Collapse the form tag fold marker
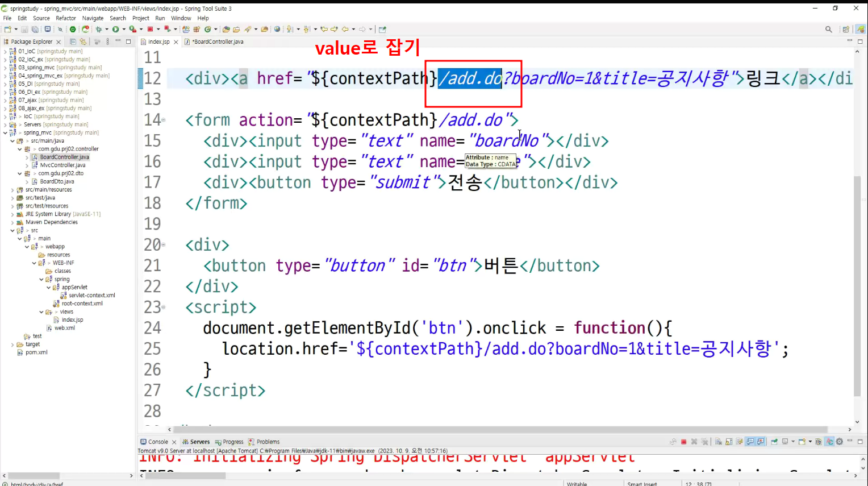 (x=164, y=120)
